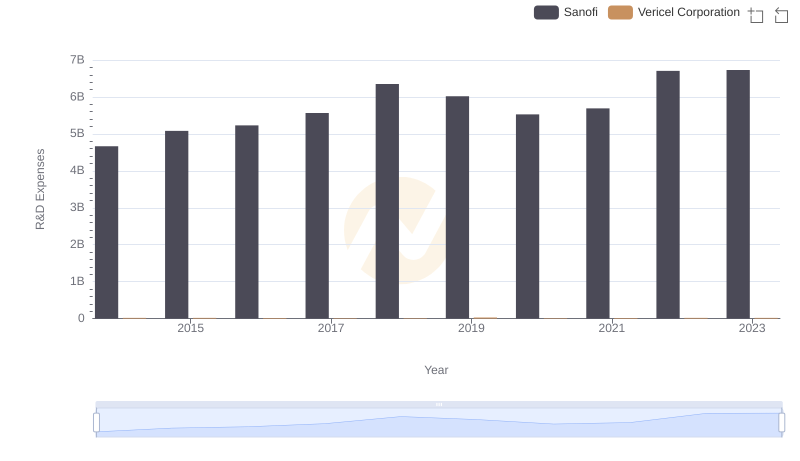
Task: Click the 2019 x-axis label
Action: (x=471, y=328)
